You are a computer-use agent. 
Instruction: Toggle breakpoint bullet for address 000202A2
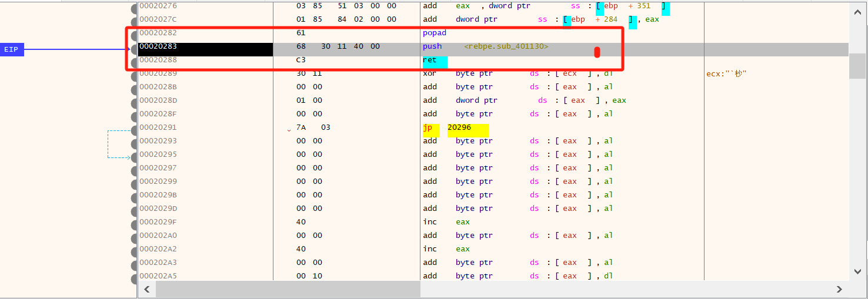coord(135,253)
